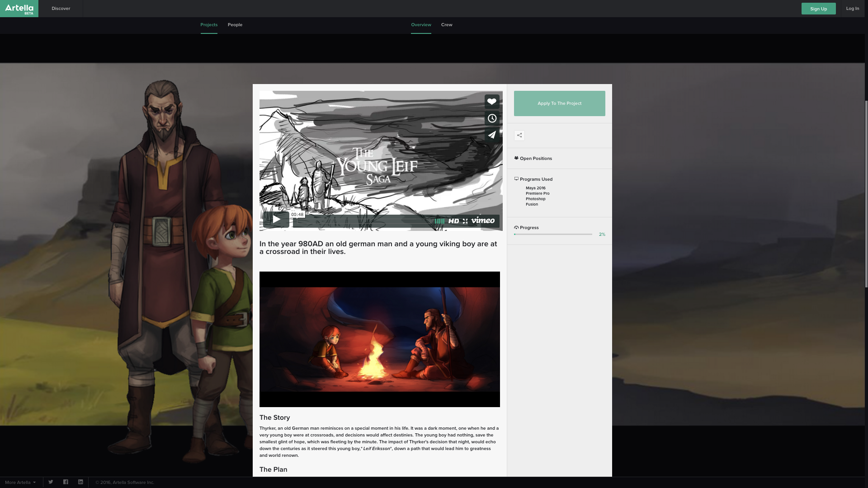This screenshot has width=868, height=488.
Task: Open Facebook icon in footer
Action: tap(66, 482)
